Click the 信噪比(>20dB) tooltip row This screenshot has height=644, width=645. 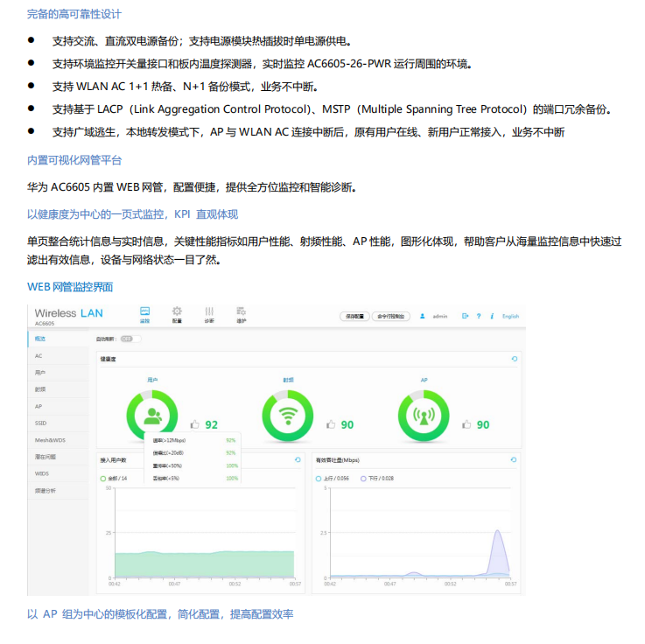(193, 452)
